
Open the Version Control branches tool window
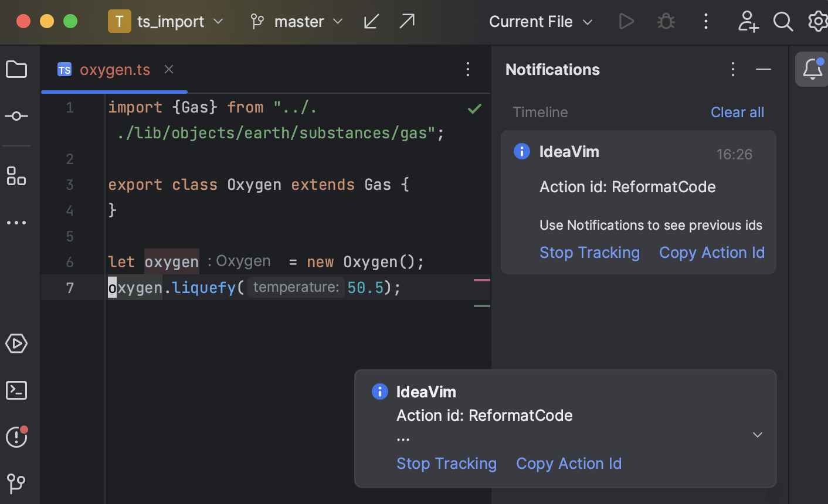[16, 483]
